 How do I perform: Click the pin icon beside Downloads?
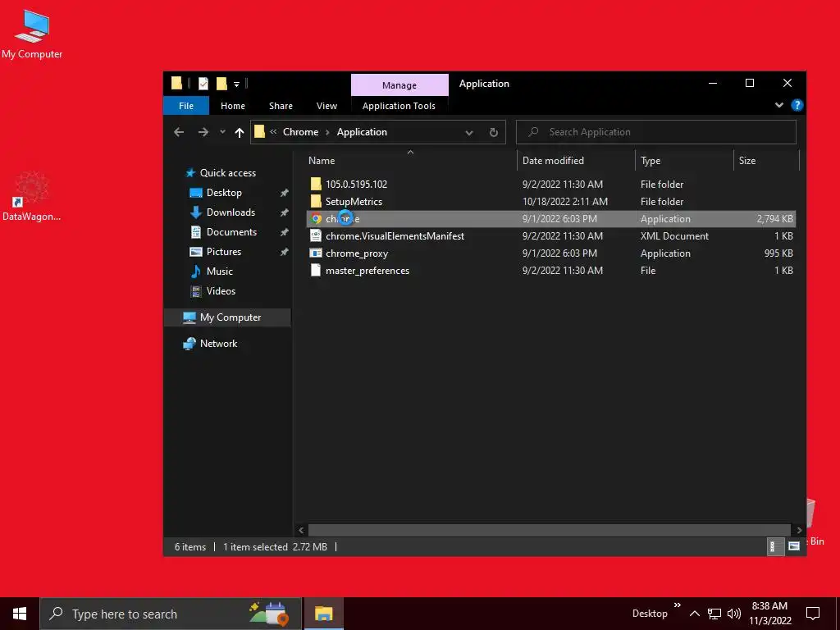tap(284, 212)
